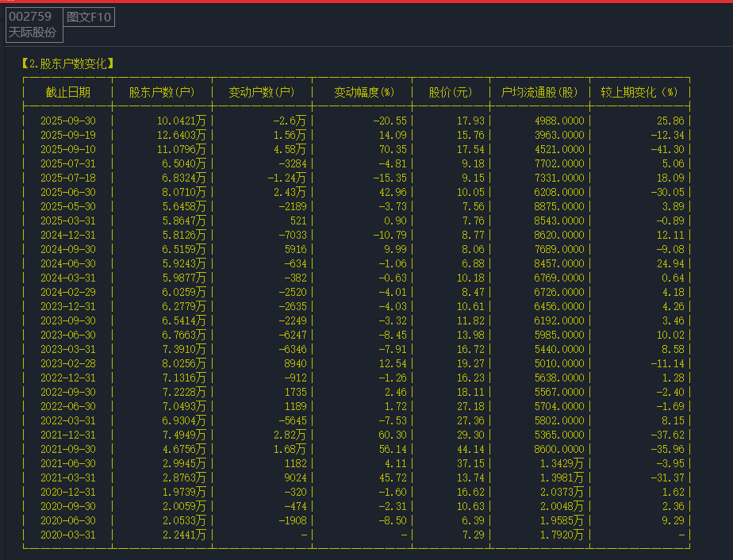Viewport: 733px width, 560px height.
Task: Select period change 24.94
Action: click(x=670, y=263)
